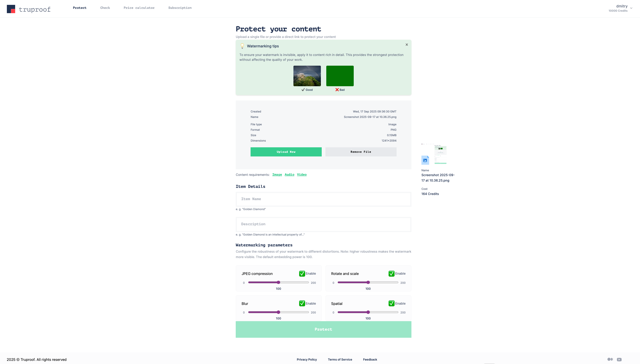Click the 10000 Credits balance text
Image resolution: width=640 pixels, height=364 pixels.
pos(618,11)
